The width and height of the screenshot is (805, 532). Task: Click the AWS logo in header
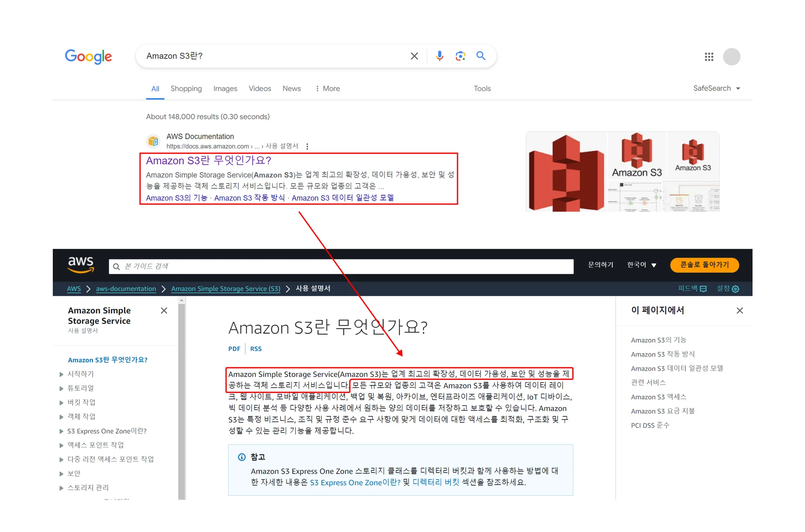(81, 265)
